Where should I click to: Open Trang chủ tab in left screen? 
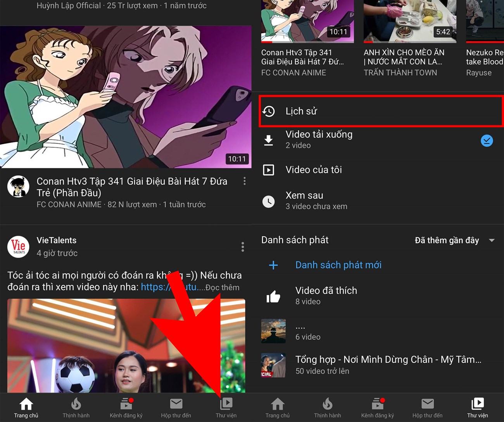point(26,408)
